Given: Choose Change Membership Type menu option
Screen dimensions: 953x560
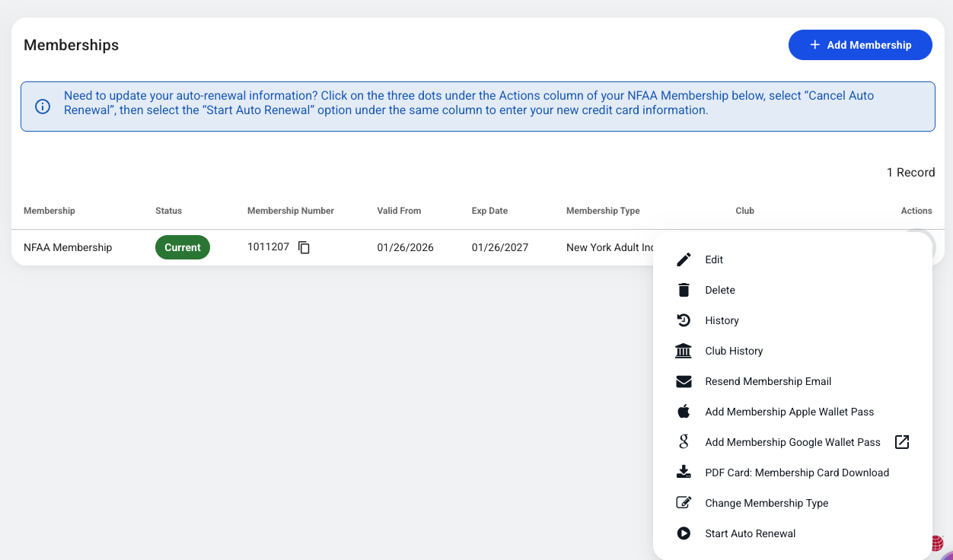Looking at the screenshot, I should [x=767, y=503].
